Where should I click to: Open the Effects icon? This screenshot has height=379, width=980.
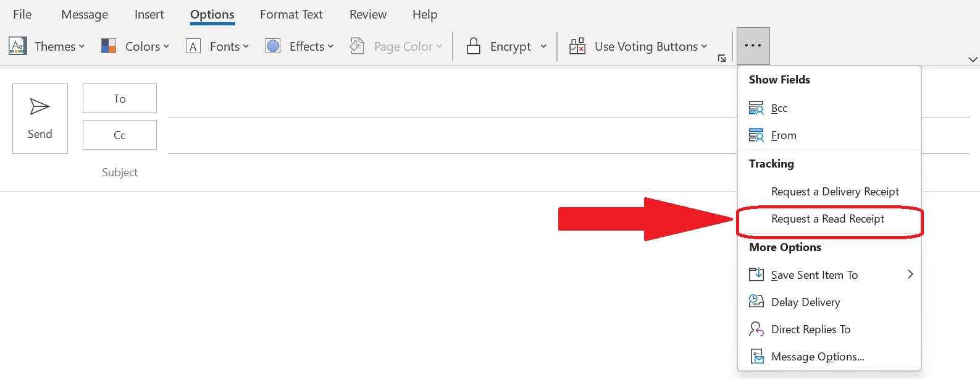point(273,46)
